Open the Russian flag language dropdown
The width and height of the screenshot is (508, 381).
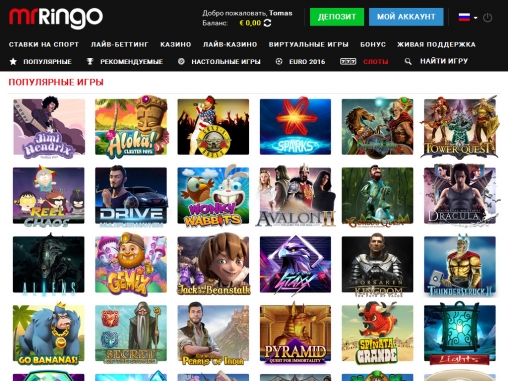[x=468, y=17]
